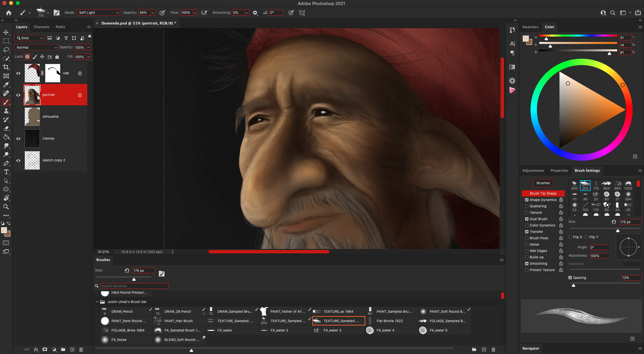644x354 pixels.
Task: Open the layer Normal blend mode dropdown
Action: 36,47
